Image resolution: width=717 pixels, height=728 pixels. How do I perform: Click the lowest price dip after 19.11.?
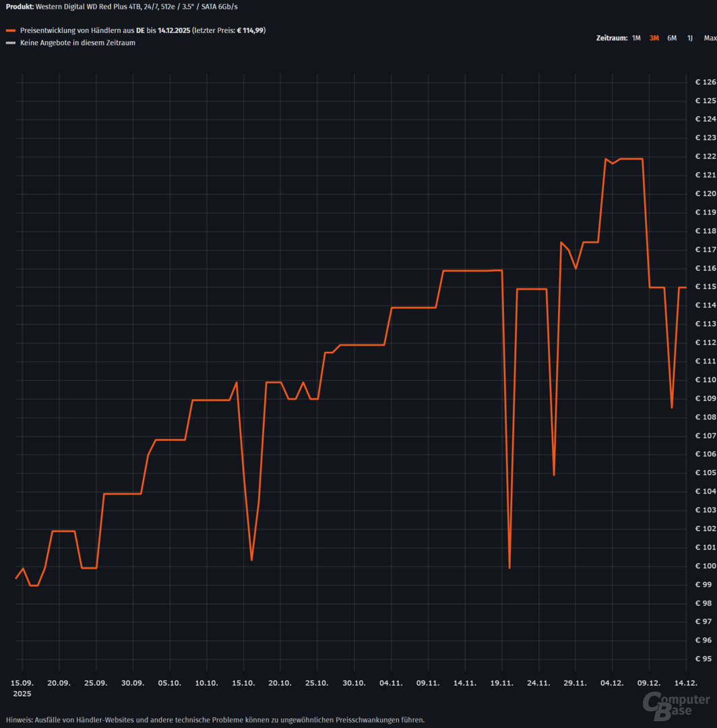(509, 568)
